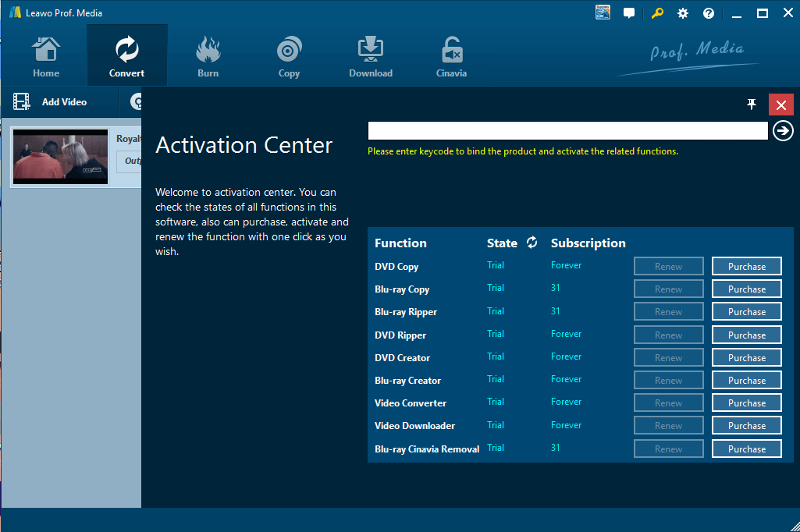Click Renew for Blu-ray Copy

point(668,289)
